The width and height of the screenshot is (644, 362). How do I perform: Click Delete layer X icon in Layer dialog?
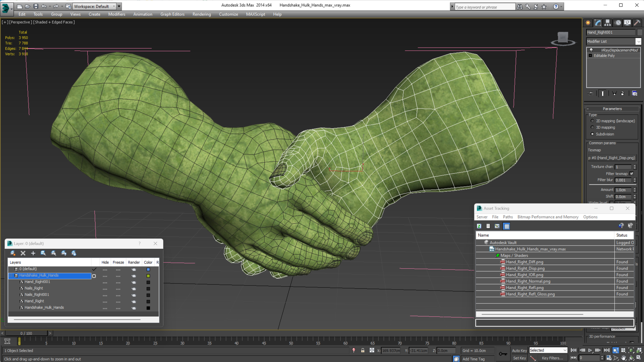point(23,253)
